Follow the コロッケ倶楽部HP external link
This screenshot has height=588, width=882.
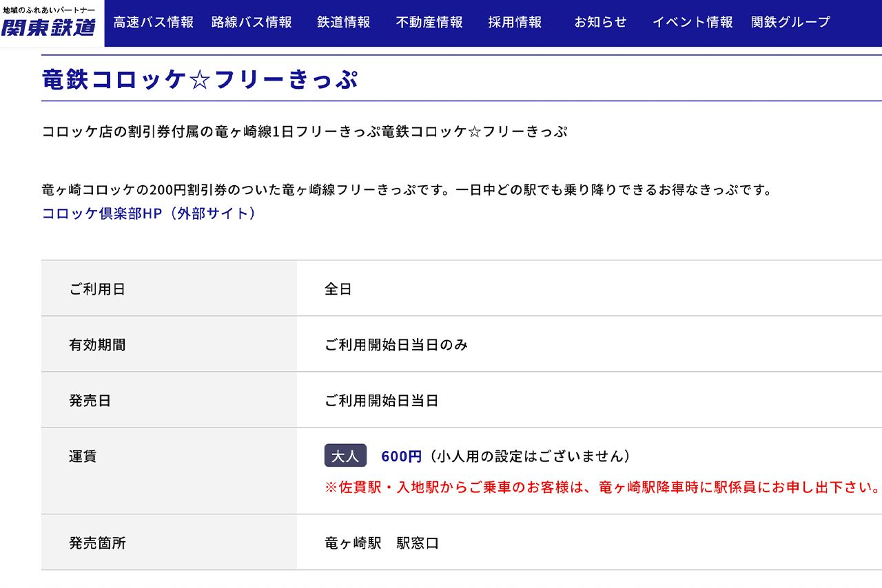151,213
